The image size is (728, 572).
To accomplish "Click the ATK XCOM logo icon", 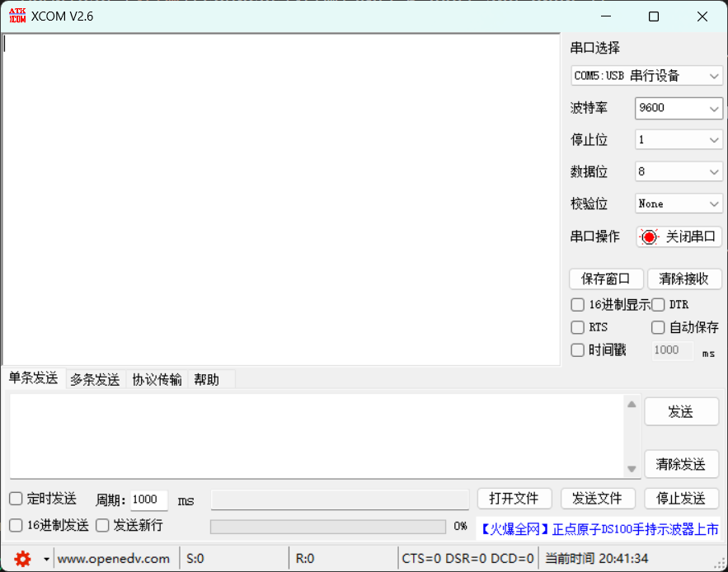I will [17, 16].
